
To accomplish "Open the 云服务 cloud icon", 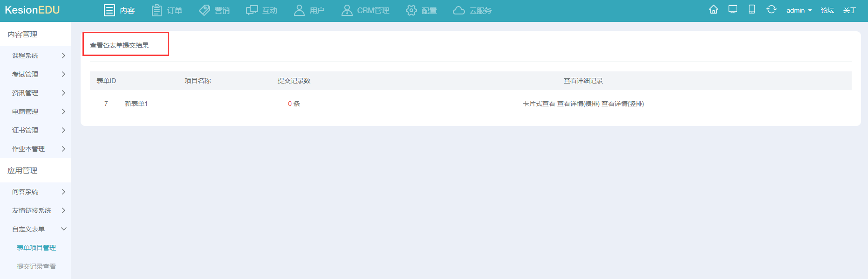I will [x=459, y=10].
